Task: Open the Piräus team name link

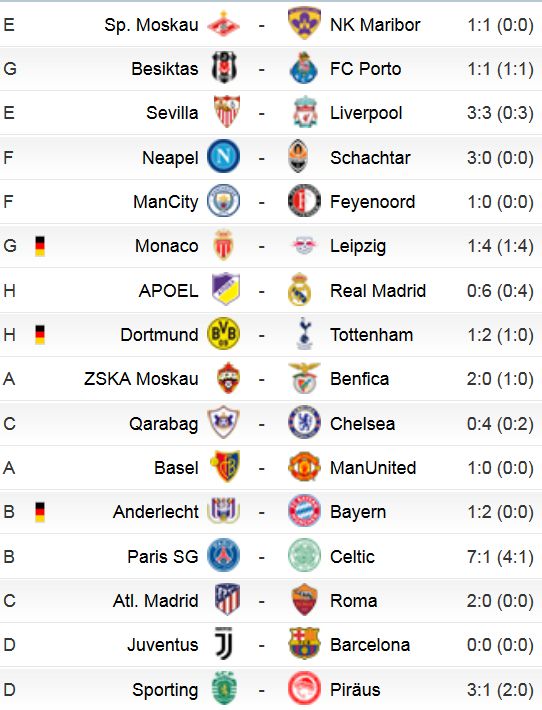Action: coord(355,690)
